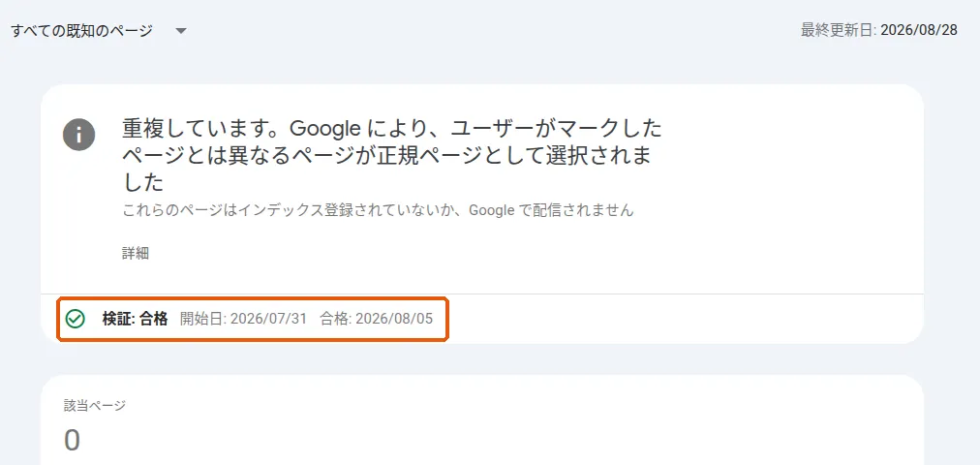Click the 最終更新日: 2026/08/28 text

point(878,30)
